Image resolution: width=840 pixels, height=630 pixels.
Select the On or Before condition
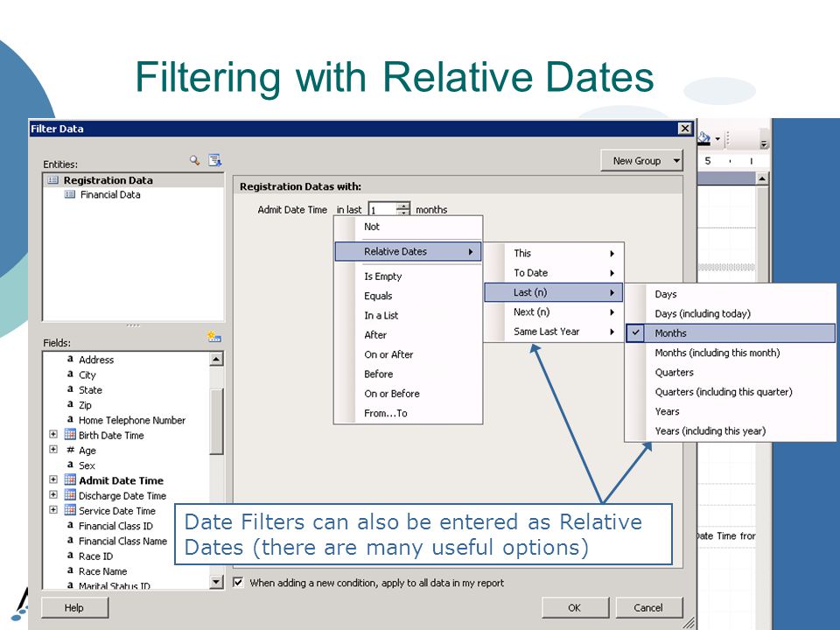click(409, 394)
